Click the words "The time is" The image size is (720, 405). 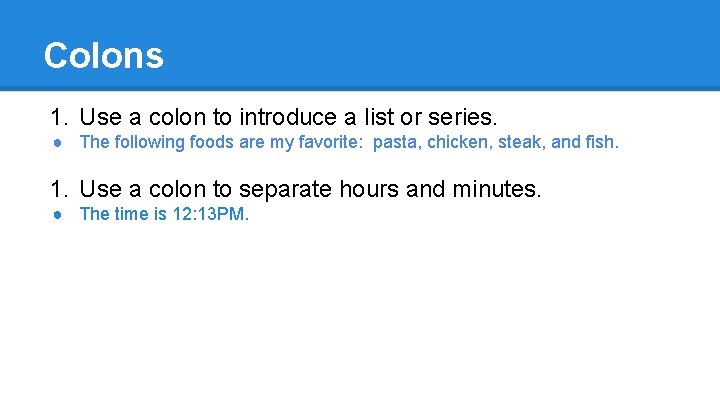(123, 214)
